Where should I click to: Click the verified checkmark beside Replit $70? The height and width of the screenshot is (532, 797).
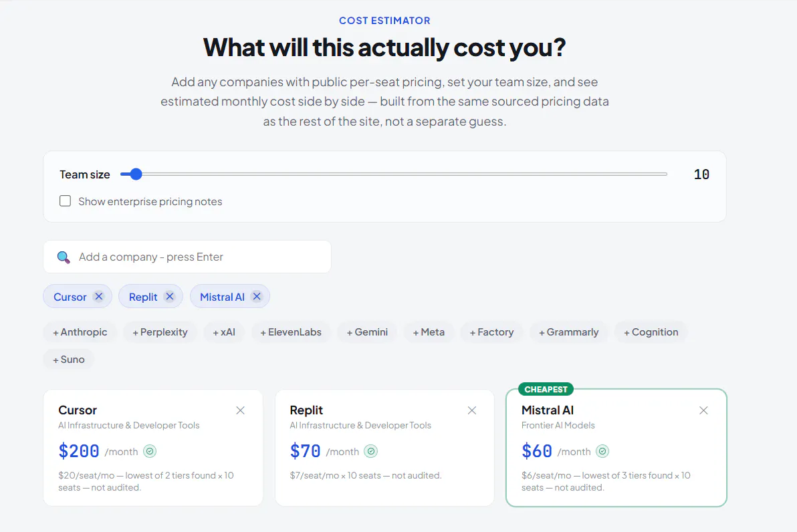[371, 451]
